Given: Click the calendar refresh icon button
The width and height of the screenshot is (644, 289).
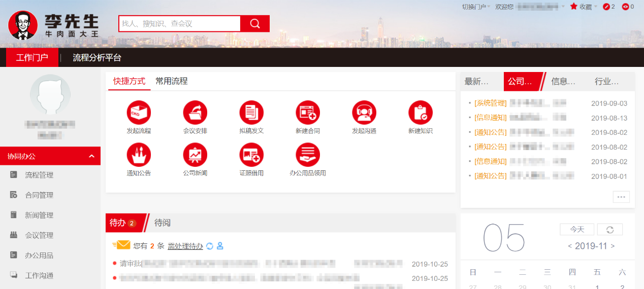Looking at the screenshot, I should point(609,230).
